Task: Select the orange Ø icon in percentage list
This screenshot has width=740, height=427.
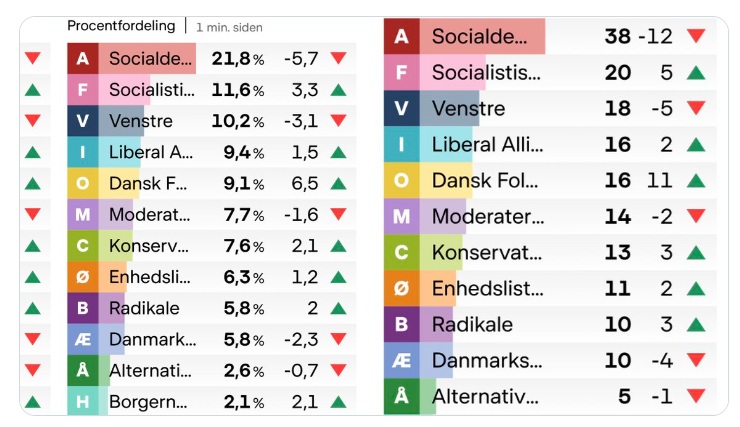Action: click(83, 277)
